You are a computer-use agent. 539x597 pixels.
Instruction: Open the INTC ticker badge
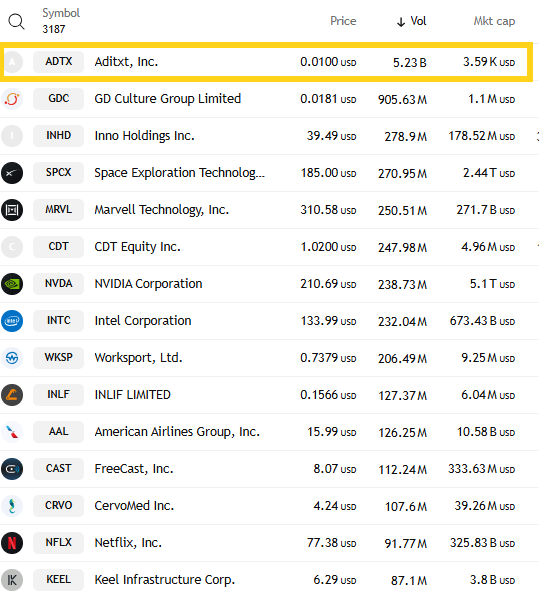[58, 321]
